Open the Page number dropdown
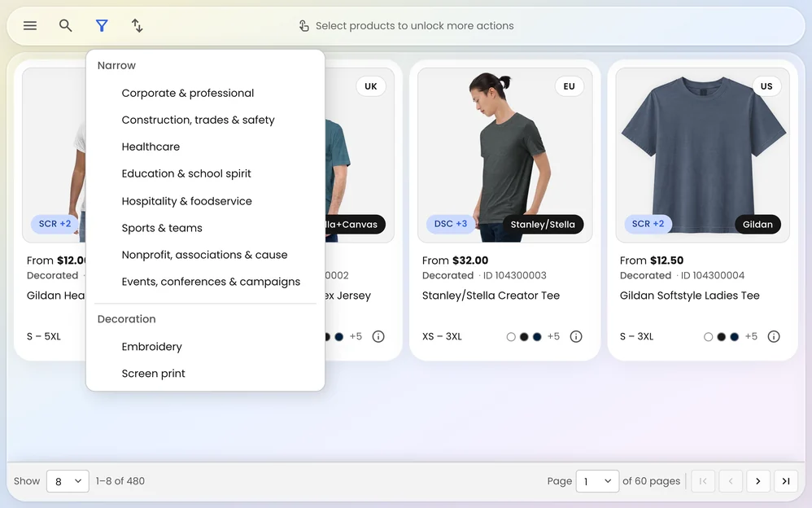Viewport: 812px width, 508px height. [x=597, y=481]
